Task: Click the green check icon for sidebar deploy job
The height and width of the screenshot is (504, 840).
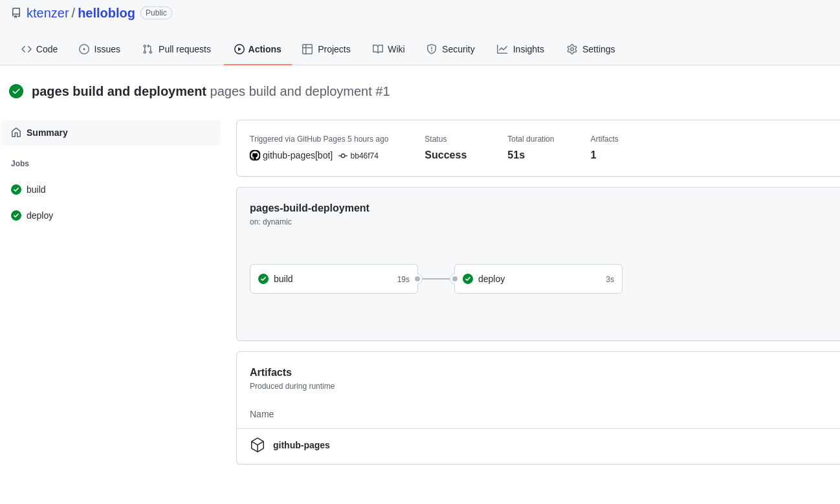Action: tap(16, 215)
